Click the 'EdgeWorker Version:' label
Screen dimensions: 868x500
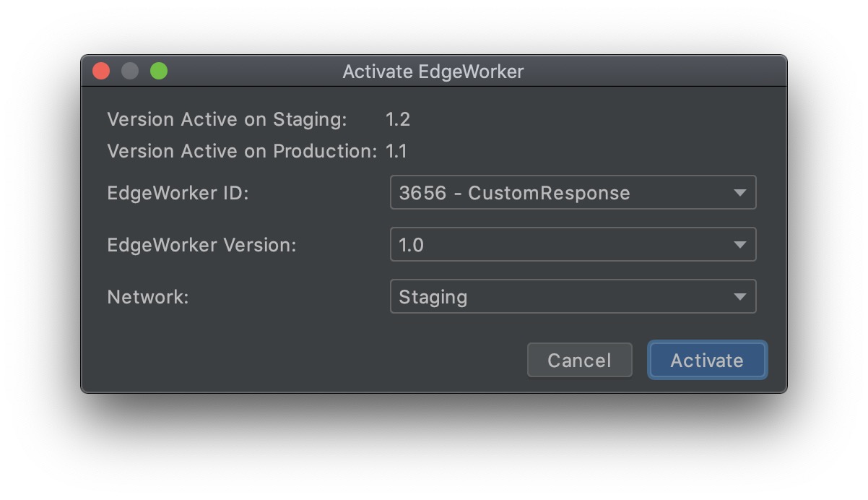click(201, 245)
